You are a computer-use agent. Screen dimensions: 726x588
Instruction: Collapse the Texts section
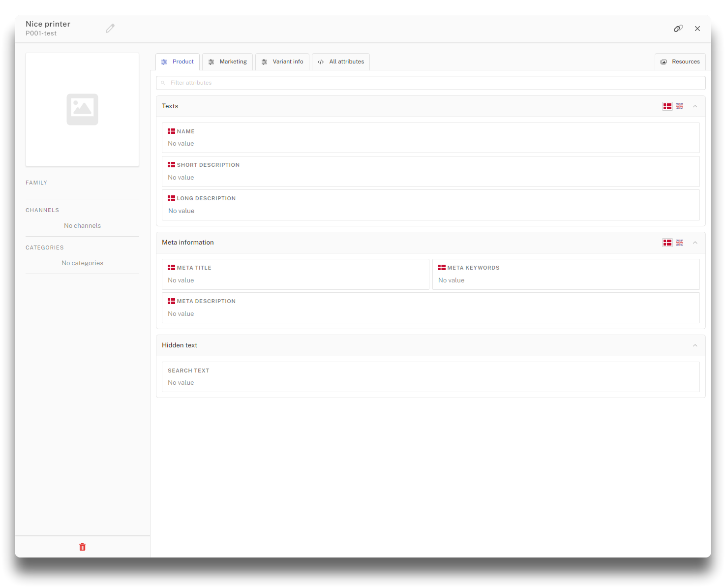tap(695, 106)
